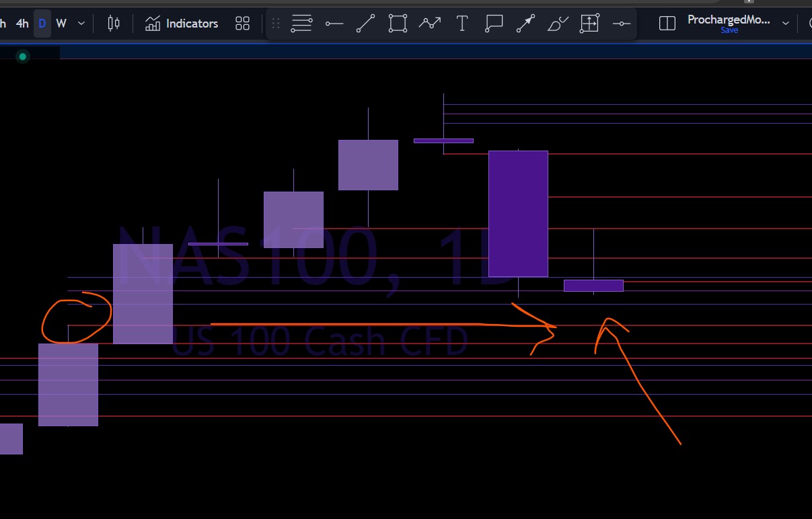Viewport: 812px width, 519px height.
Task: Switch to the daily D timeframe
Action: pos(42,24)
